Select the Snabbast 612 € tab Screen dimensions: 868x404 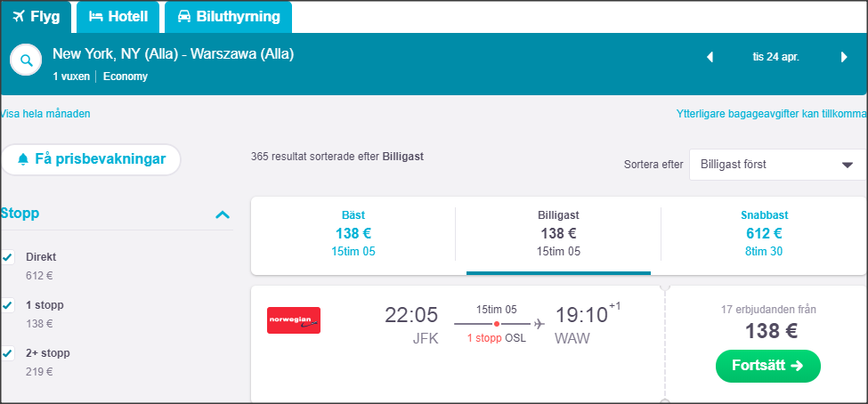764,233
